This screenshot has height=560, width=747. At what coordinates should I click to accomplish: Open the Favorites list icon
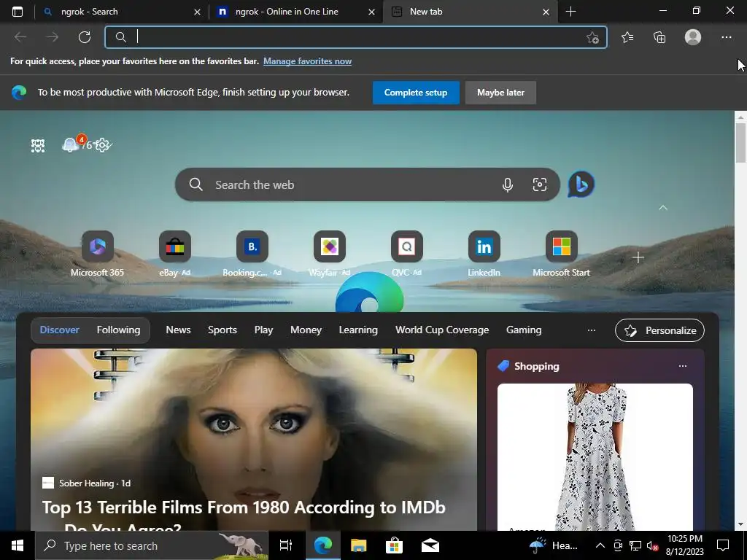click(627, 37)
